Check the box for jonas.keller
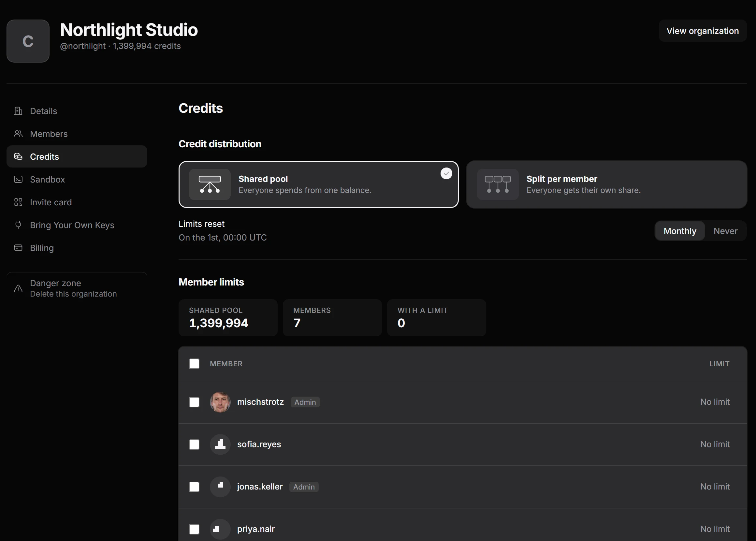756x541 pixels. tap(194, 487)
